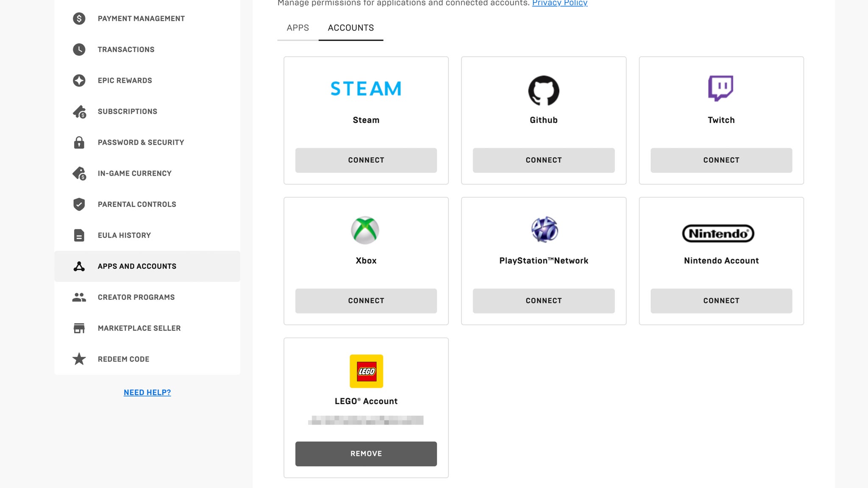Click the PlayStation Network logo icon
868x488 pixels.
click(543, 230)
